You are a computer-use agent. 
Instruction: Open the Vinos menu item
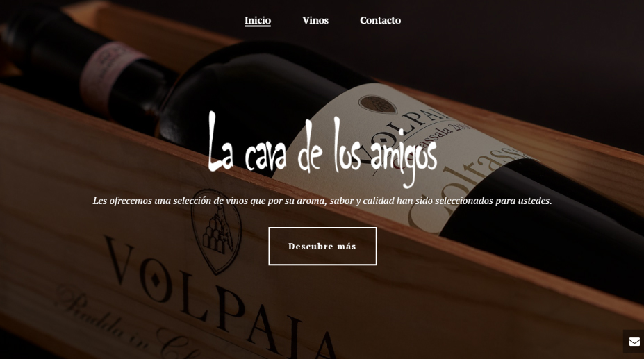tap(315, 20)
